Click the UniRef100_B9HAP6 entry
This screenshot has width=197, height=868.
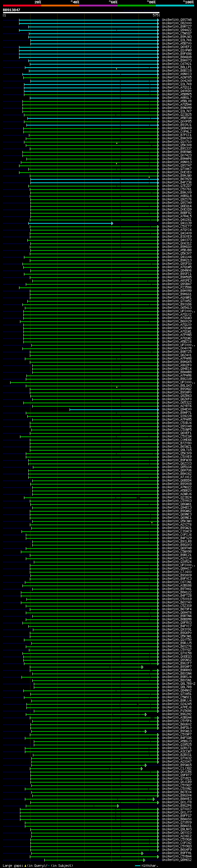pyautogui.click(x=176, y=159)
